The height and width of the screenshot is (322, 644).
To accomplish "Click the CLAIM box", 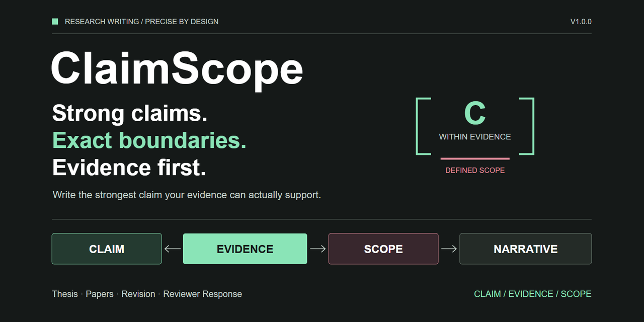I will [107, 249].
